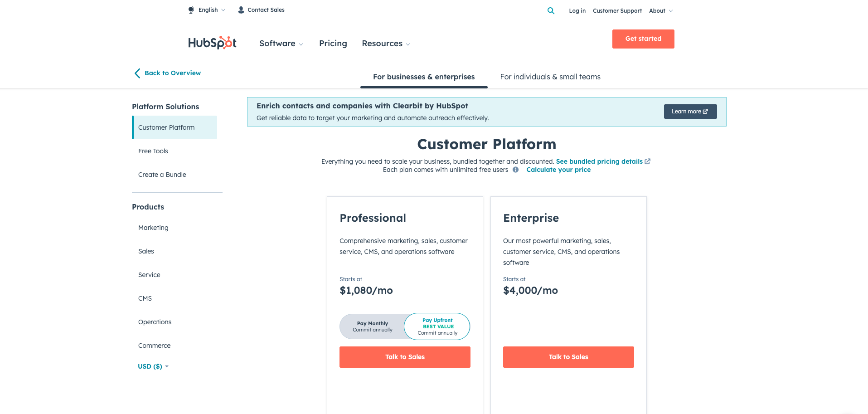Click the Back to Overview arrow icon
868x414 pixels.
coord(137,73)
